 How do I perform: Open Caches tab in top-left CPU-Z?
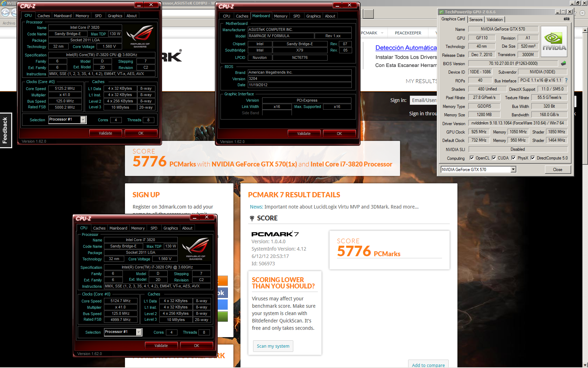[44, 16]
